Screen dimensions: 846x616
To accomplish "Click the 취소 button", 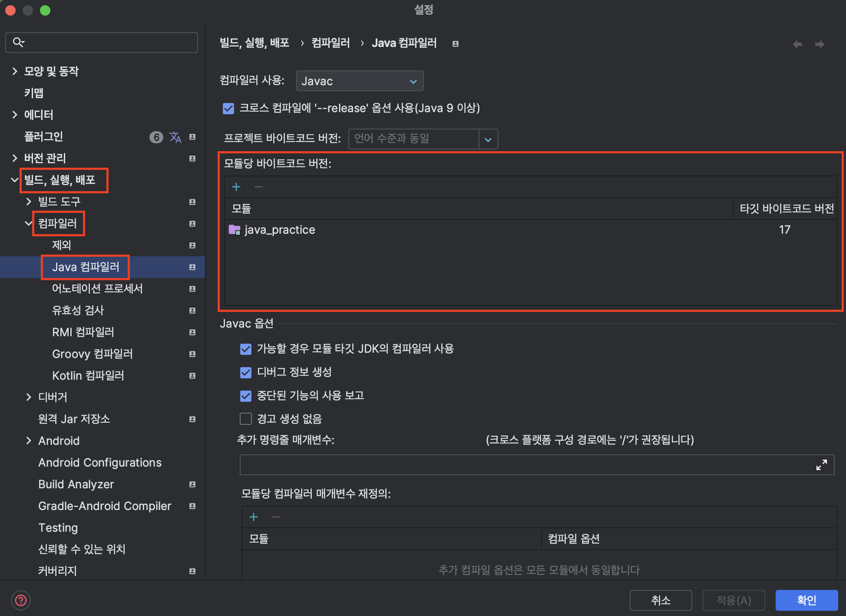I will coord(661,600).
